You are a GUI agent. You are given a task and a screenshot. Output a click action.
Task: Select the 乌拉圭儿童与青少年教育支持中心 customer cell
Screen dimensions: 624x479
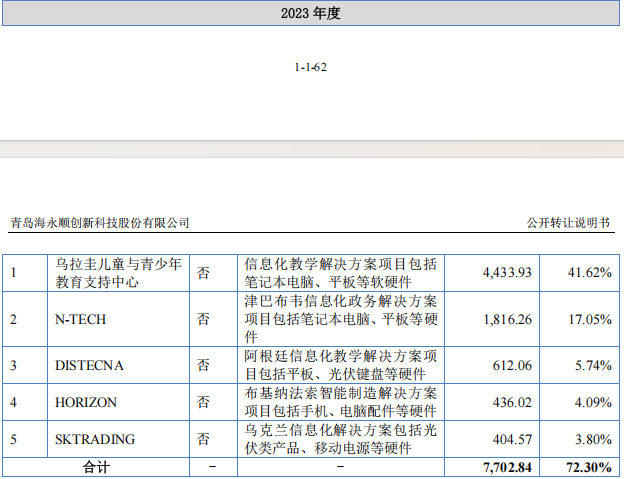pos(118,272)
